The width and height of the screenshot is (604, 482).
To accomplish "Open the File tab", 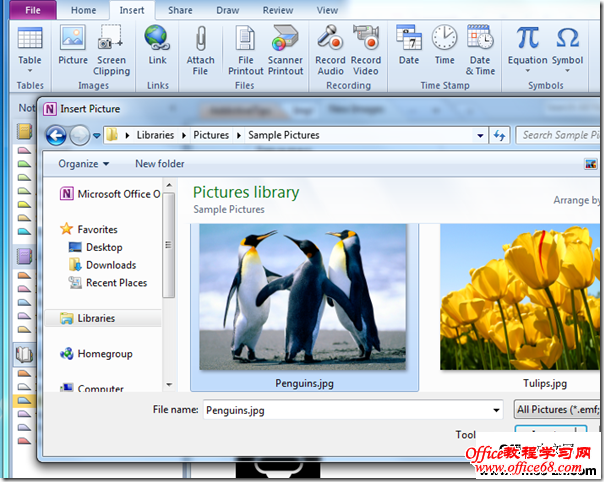I will pyautogui.click(x=33, y=10).
